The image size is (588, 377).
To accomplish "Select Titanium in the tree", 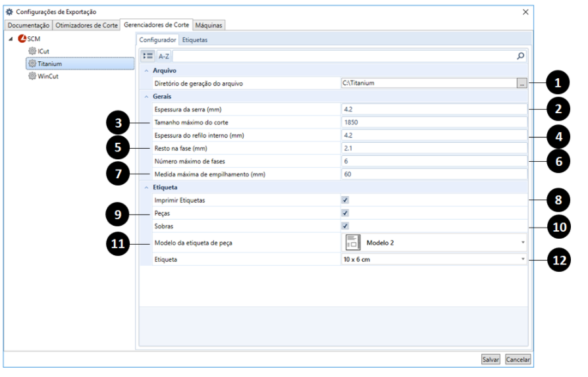I will click(80, 64).
